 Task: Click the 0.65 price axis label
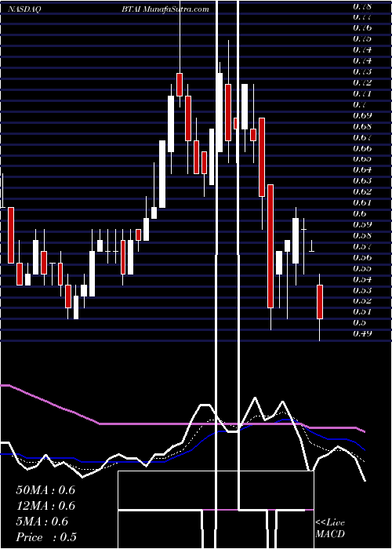point(362,159)
